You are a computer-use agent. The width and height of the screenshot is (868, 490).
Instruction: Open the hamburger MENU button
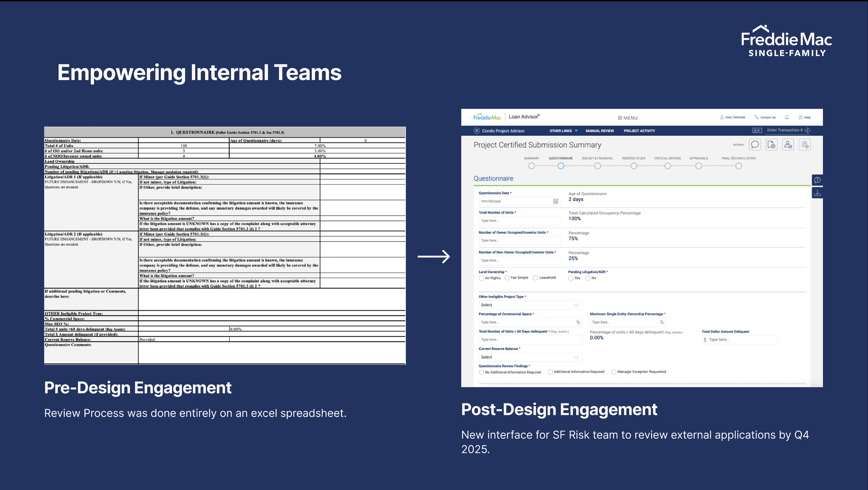point(628,118)
